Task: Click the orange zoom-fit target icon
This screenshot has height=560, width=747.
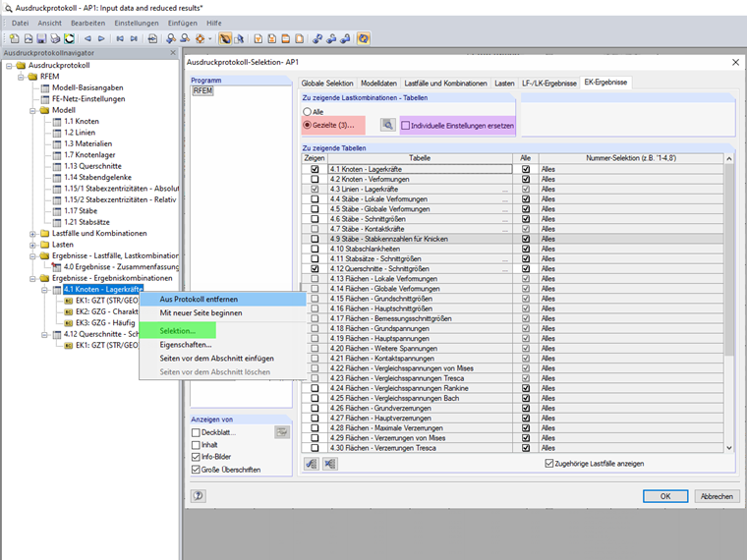Action: 201,38
